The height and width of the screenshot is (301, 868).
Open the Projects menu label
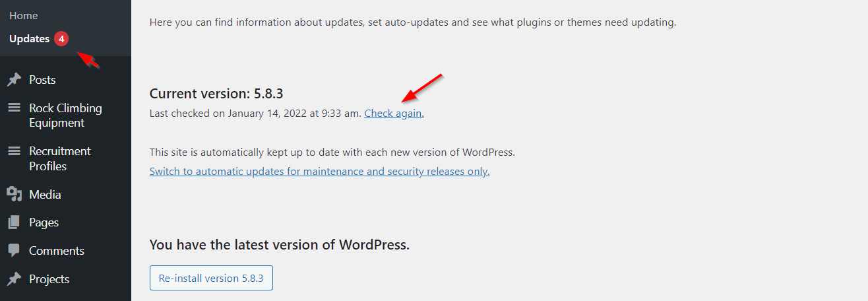[49, 279]
